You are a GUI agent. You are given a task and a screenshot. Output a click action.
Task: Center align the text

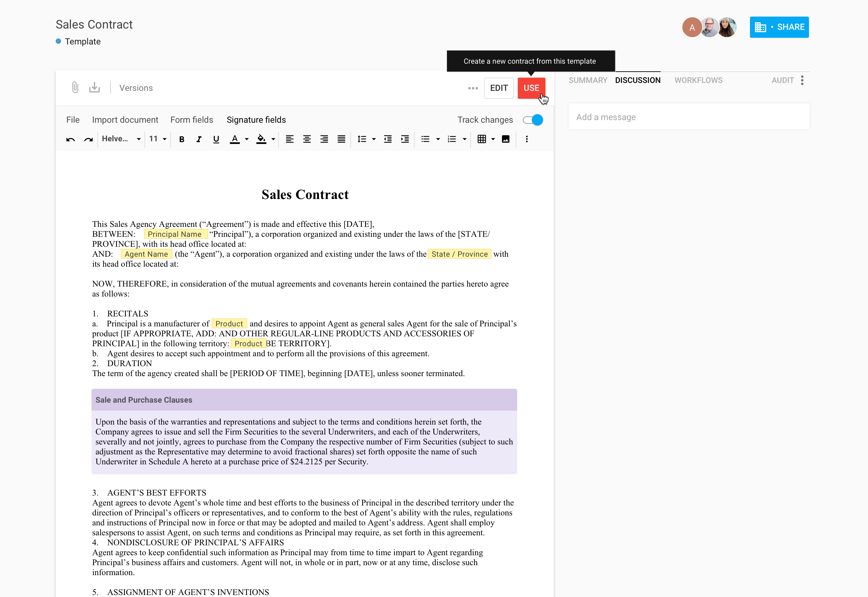point(307,139)
